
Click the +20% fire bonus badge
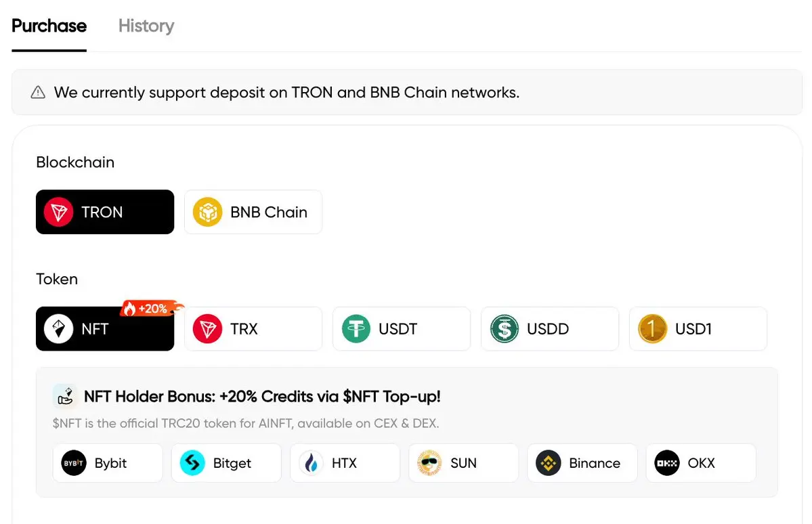pyautogui.click(x=150, y=309)
